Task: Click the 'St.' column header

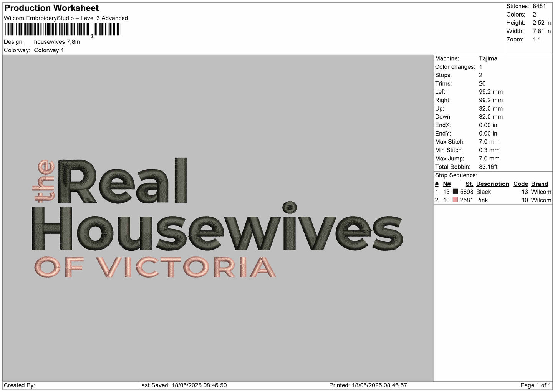Action: [x=469, y=184]
